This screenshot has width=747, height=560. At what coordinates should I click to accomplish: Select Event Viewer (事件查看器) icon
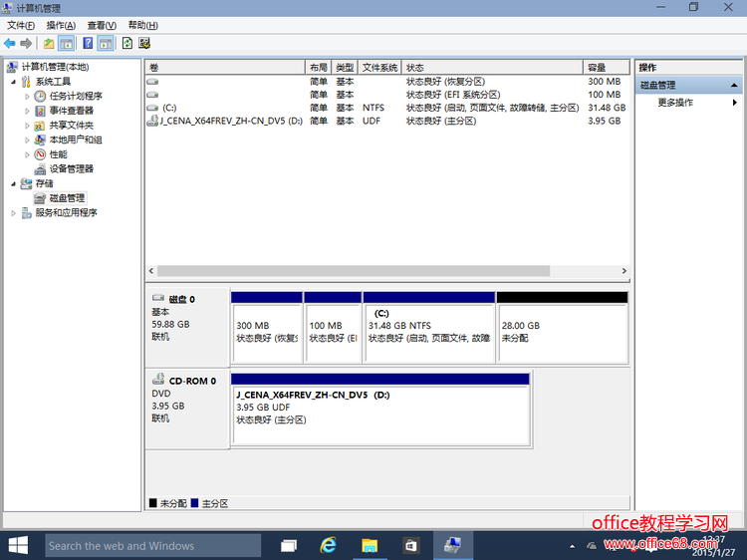40,111
